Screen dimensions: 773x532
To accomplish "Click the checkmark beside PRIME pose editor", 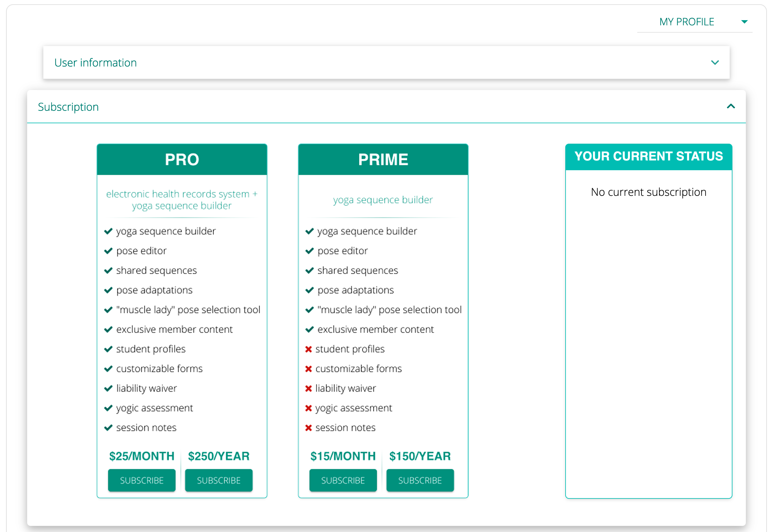I will pos(309,251).
